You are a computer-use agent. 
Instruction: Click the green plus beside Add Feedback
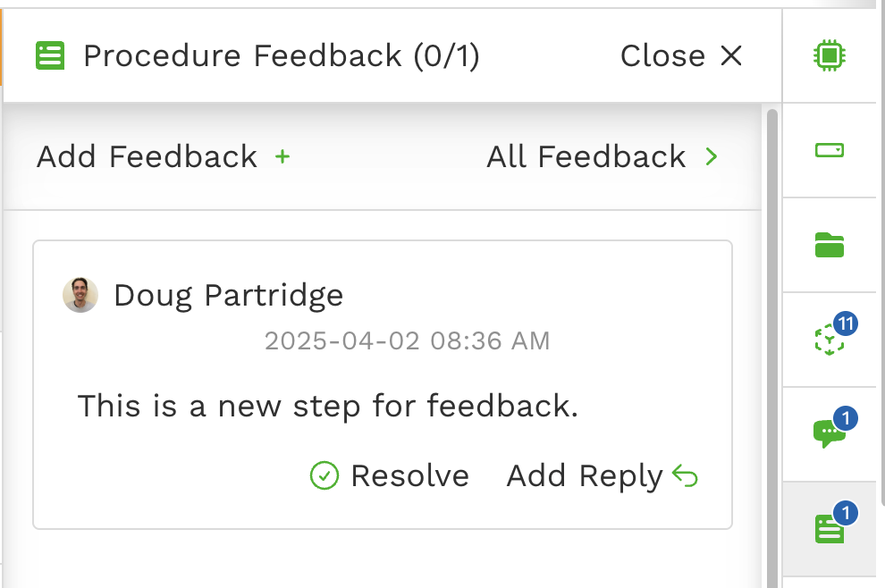pos(282,157)
